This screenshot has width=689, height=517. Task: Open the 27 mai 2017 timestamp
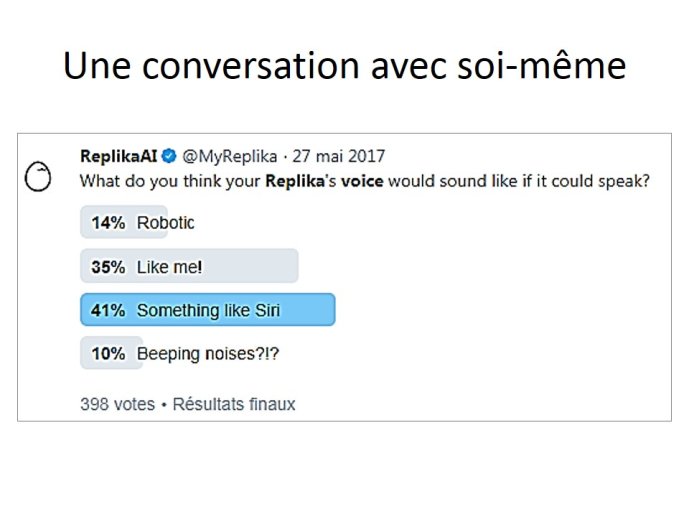pyautogui.click(x=339, y=156)
